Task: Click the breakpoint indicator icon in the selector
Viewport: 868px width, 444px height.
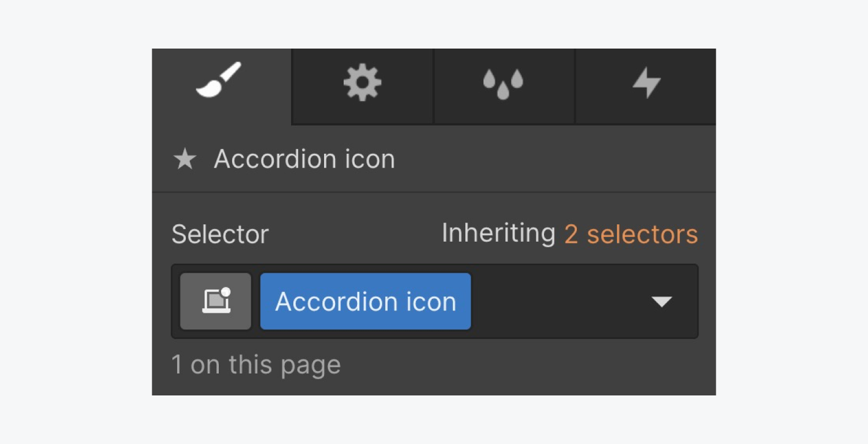Action: pyautogui.click(x=215, y=301)
